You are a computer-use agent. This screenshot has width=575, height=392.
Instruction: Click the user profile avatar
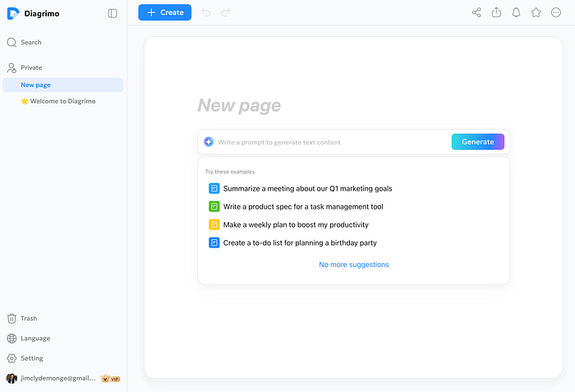(11, 378)
